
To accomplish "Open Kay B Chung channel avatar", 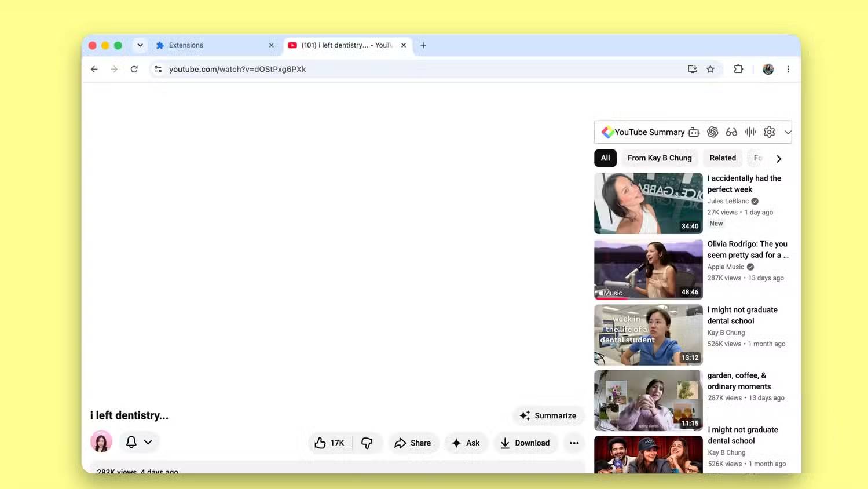I will (x=101, y=441).
